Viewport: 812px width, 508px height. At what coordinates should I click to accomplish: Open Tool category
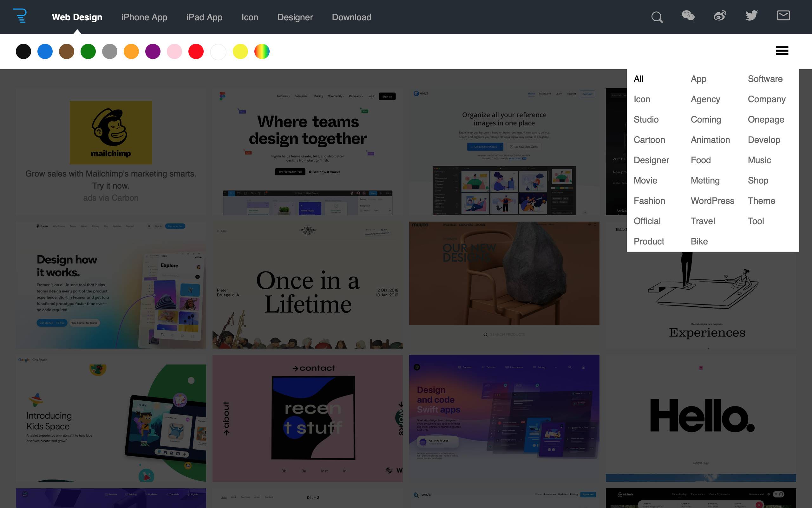[x=756, y=221]
